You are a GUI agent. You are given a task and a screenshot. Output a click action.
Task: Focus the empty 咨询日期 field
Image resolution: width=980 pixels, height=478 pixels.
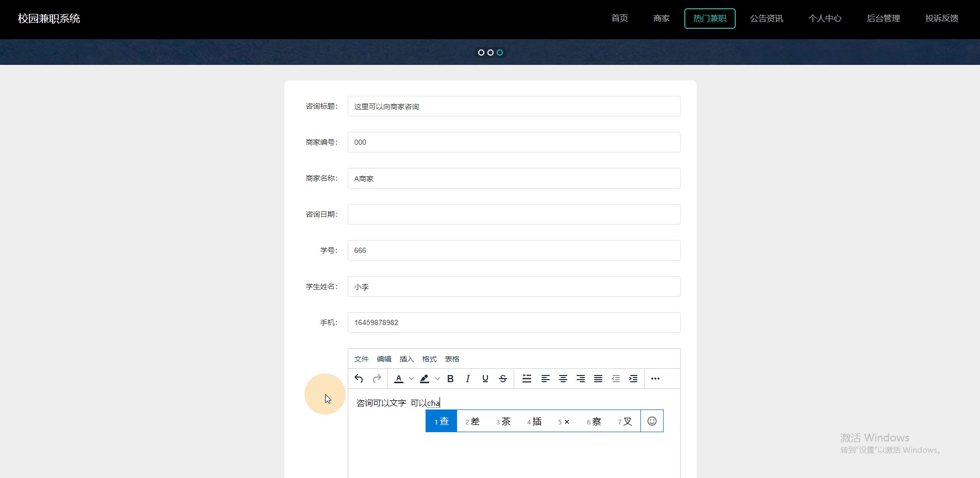pyautogui.click(x=514, y=214)
